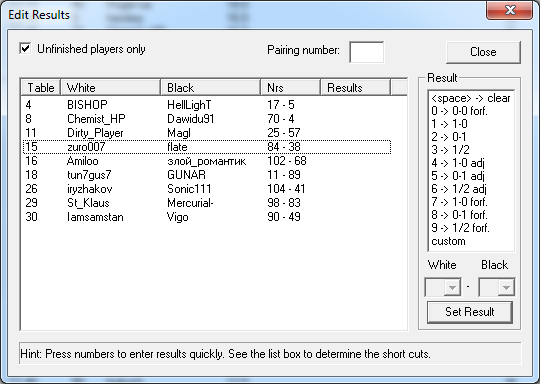Click the Pairing number input field

click(366, 52)
